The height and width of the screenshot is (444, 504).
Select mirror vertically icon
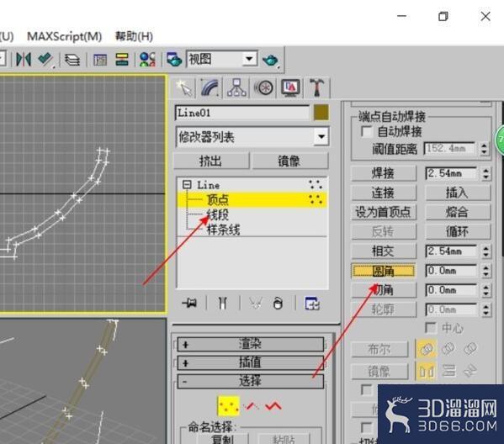pyautogui.click(x=448, y=371)
